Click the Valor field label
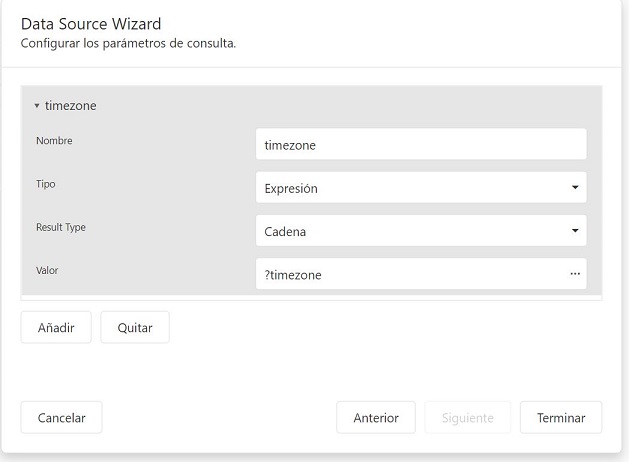 (x=47, y=271)
